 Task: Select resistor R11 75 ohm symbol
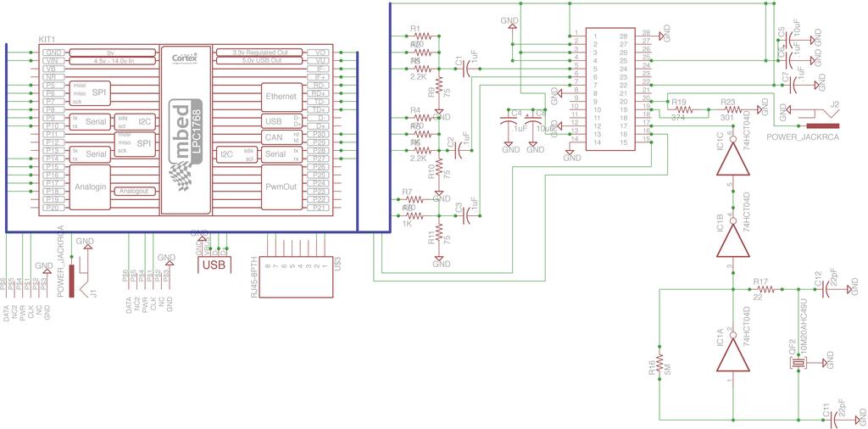coord(439,231)
